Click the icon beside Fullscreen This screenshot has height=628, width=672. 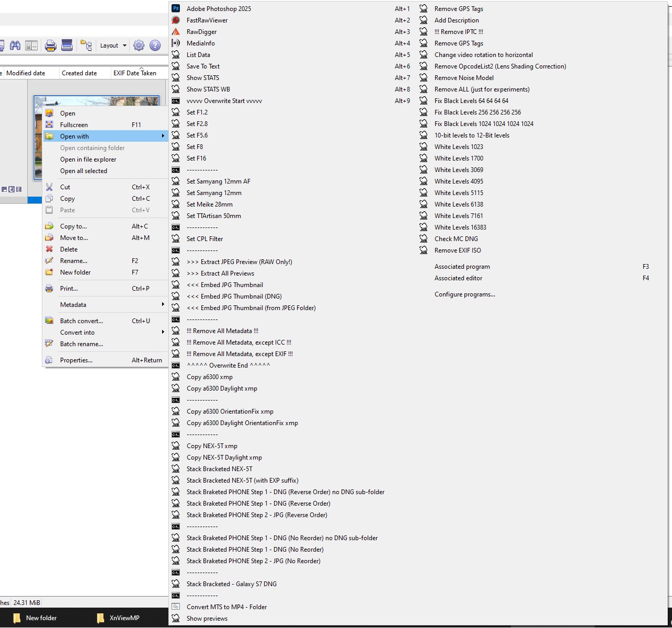pyautogui.click(x=49, y=124)
